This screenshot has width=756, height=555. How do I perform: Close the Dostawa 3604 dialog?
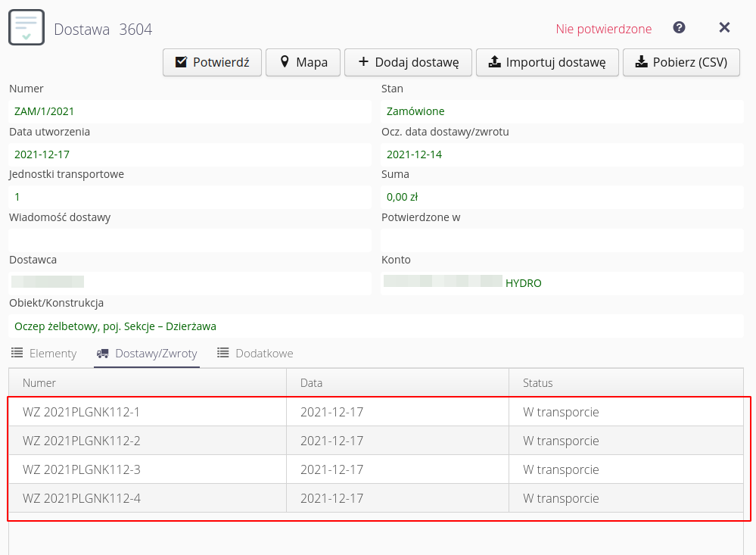click(x=724, y=28)
